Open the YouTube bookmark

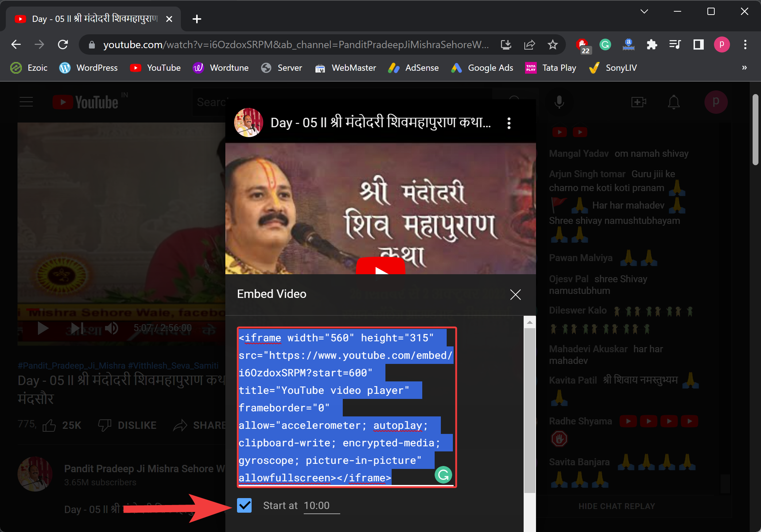coord(155,68)
